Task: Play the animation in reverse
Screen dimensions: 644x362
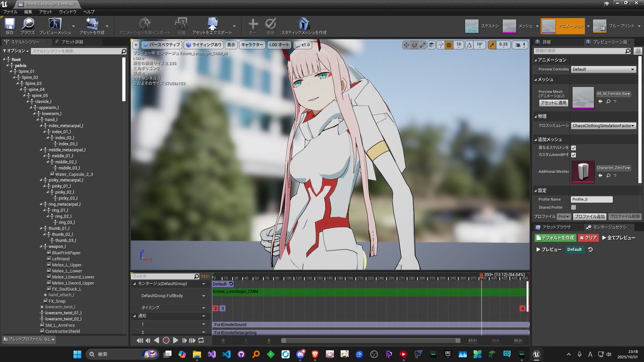Action: coord(157,341)
